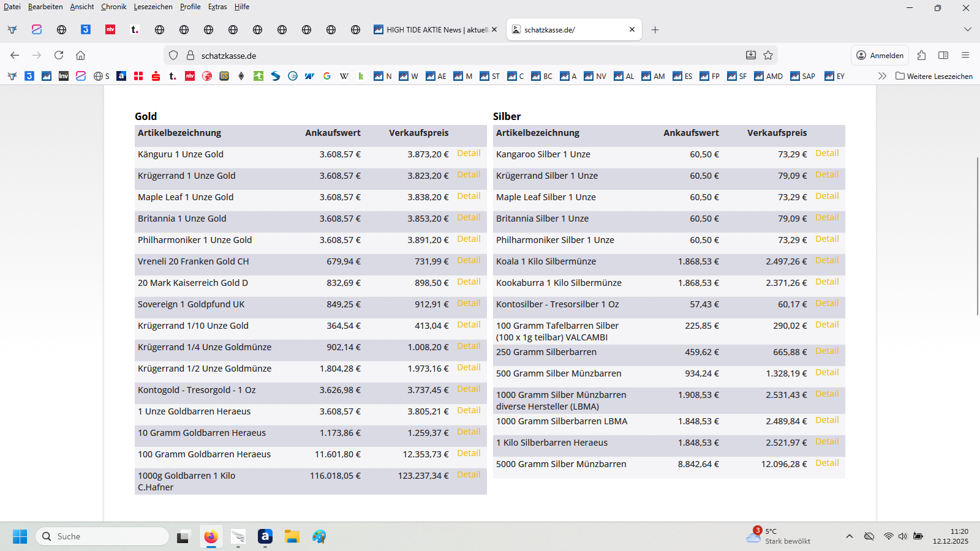Show more bookmarks with the double chevron
Viewport: 980px width, 551px height.
click(882, 76)
